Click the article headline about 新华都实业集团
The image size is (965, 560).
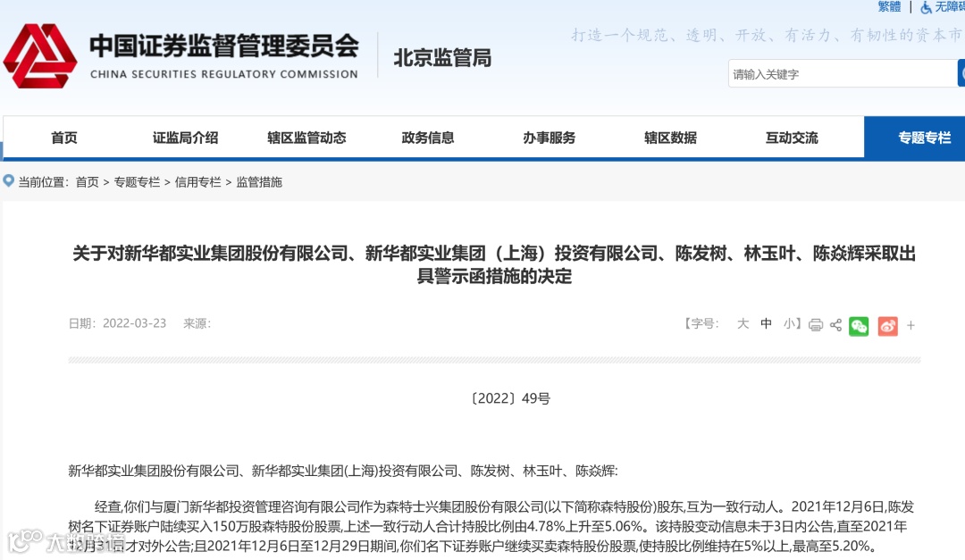point(494,264)
